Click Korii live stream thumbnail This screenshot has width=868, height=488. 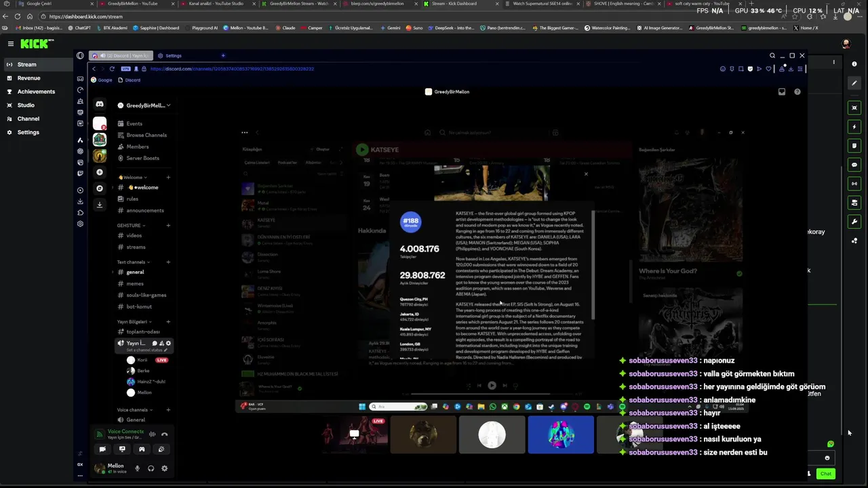coord(355,434)
